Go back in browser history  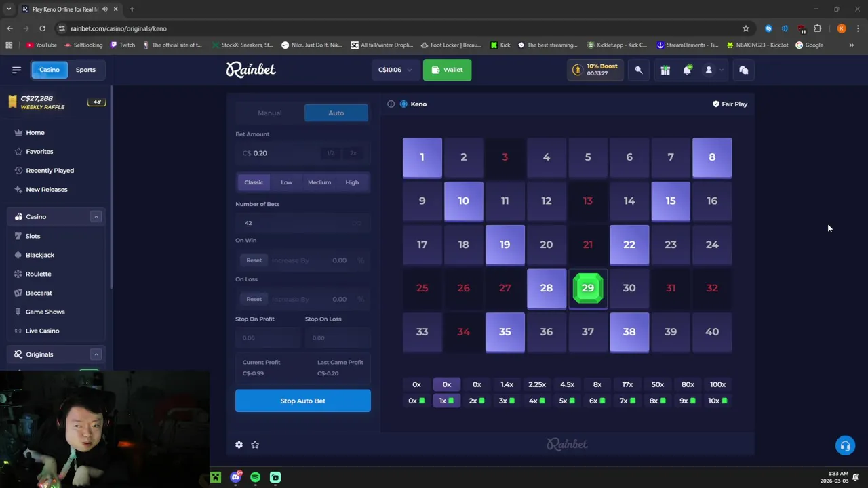point(9,28)
